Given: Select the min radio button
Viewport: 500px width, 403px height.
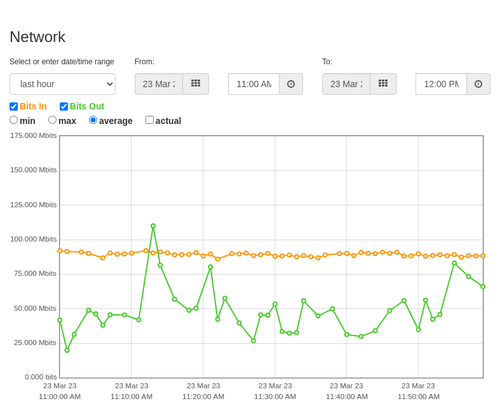Looking at the screenshot, I should (x=13, y=120).
